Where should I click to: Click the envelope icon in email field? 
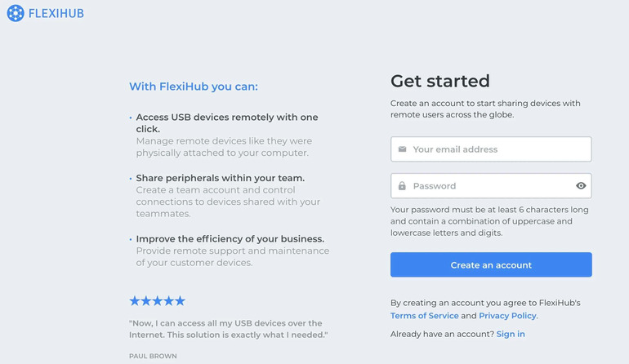coord(402,149)
